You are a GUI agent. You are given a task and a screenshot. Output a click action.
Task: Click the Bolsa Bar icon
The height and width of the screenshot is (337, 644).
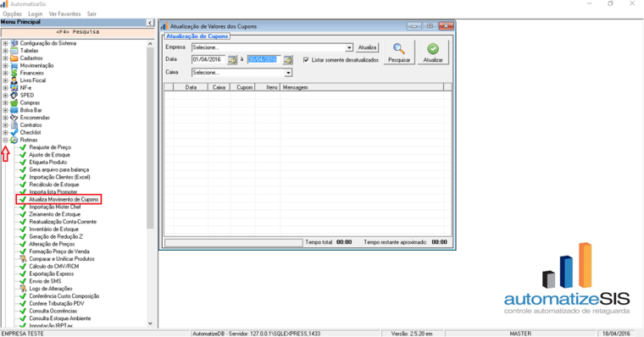[x=14, y=110]
